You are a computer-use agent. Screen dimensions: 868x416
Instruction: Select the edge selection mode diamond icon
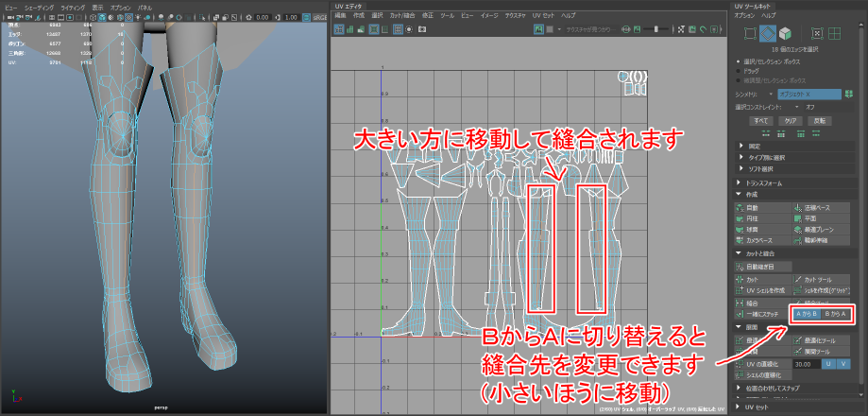(767, 34)
